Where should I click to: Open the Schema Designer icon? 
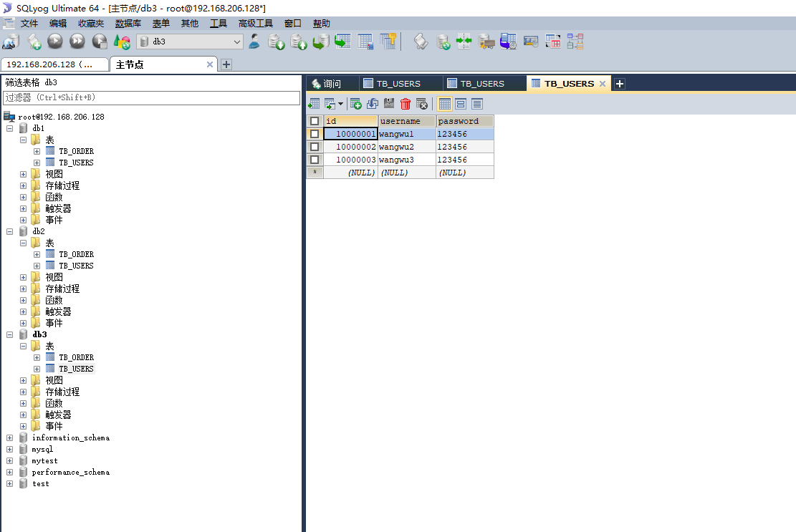575,42
